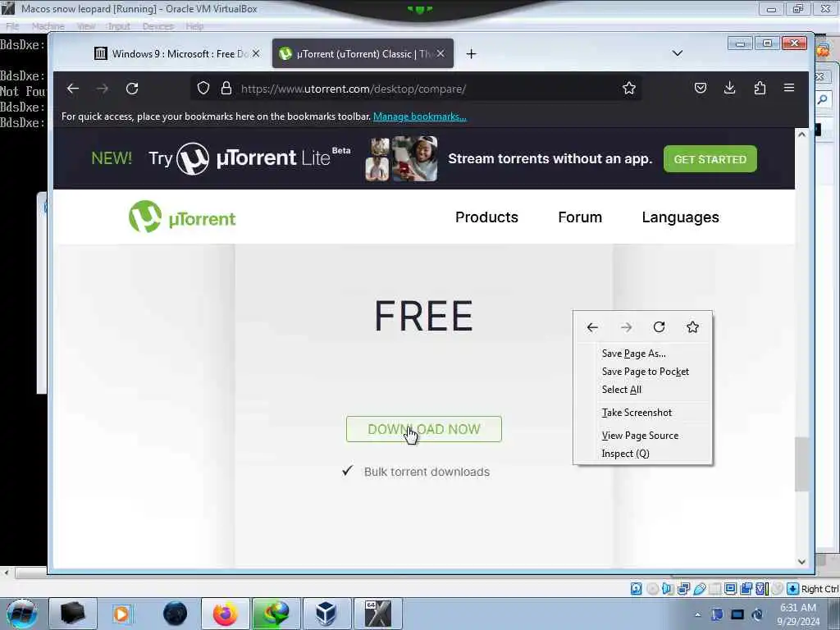Open the Downloads panel arrow icon
Viewport: 840px width, 630px height.
coord(729,88)
